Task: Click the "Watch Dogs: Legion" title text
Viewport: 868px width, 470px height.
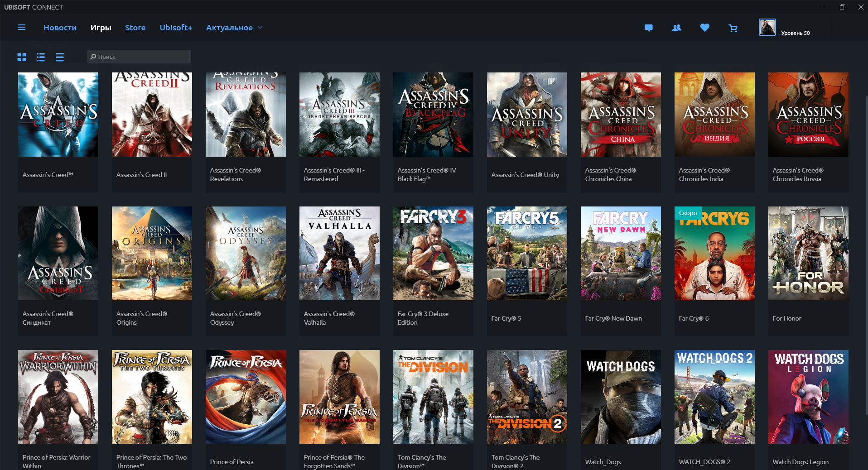Action: click(800, 462)
